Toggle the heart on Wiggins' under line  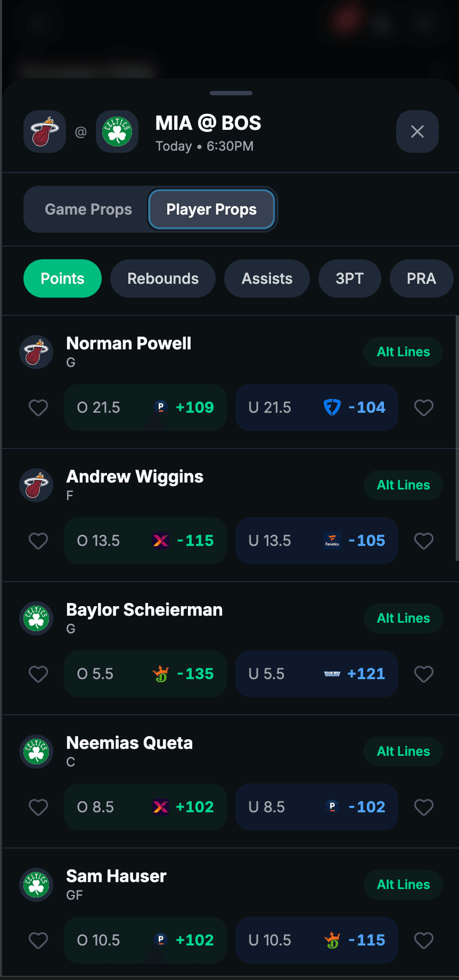[x=424, y=541]
